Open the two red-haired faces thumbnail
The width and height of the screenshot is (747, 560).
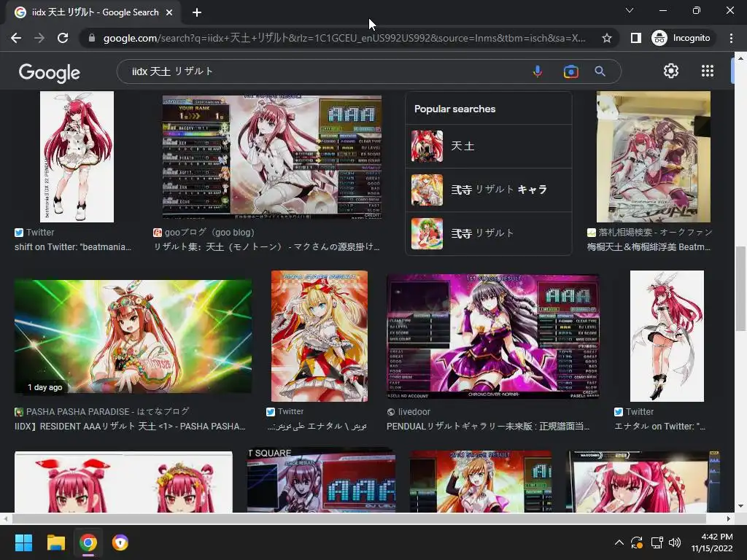[x=123, y=482]
